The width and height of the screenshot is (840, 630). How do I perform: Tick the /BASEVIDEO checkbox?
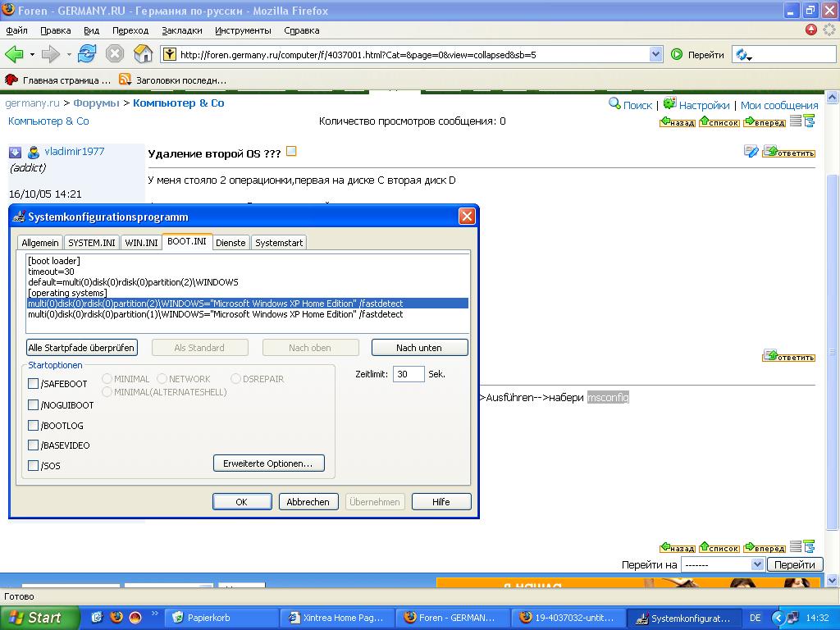click(x=33, y=445)
